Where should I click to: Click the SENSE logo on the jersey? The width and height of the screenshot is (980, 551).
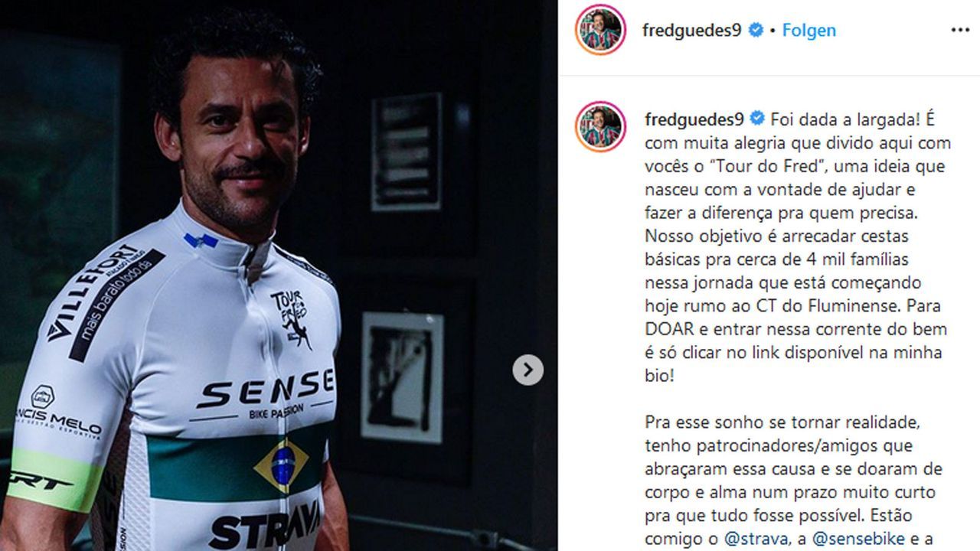tap(264, 393)
